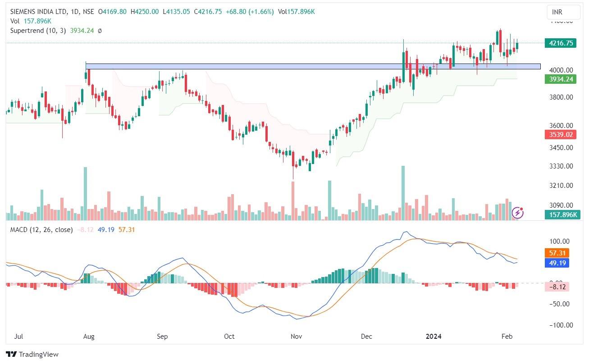Image resolution: width=589 pixels, height=364 pixels.
Task: Click the Dec label on time axis
Action: 366,337
